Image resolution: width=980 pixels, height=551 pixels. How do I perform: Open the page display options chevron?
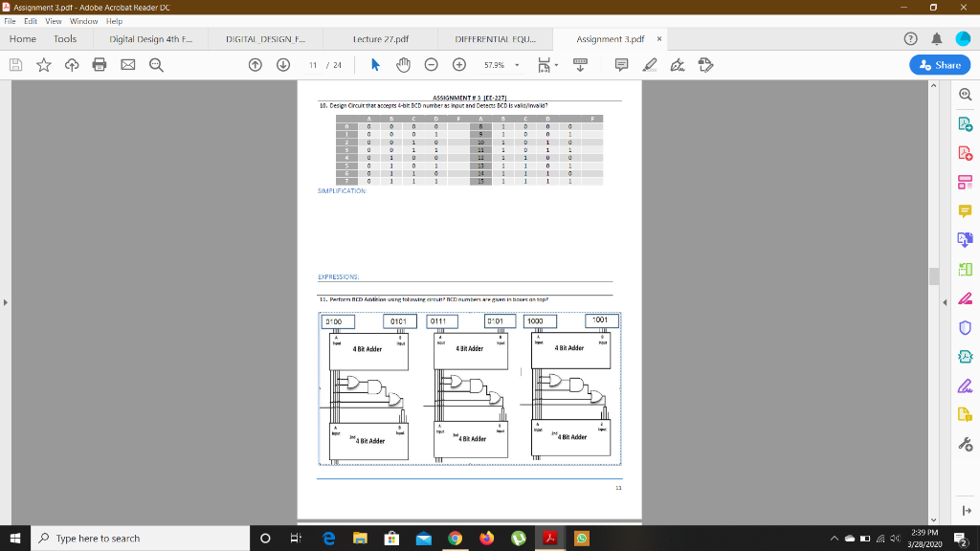click(555, 65)
